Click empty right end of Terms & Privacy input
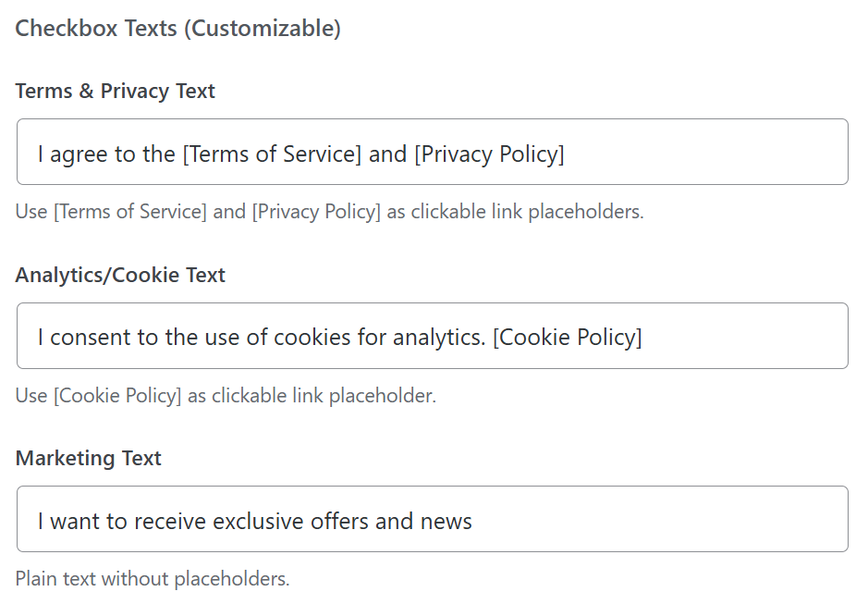868x604 pixels. click(740, 152)
